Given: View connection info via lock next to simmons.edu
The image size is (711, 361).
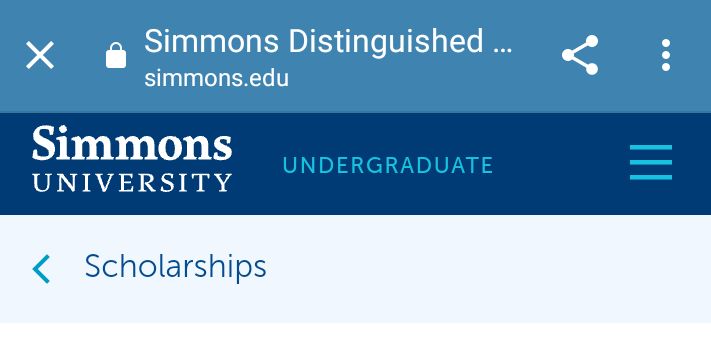Looking at the screenshot, I should pos(116,55).
